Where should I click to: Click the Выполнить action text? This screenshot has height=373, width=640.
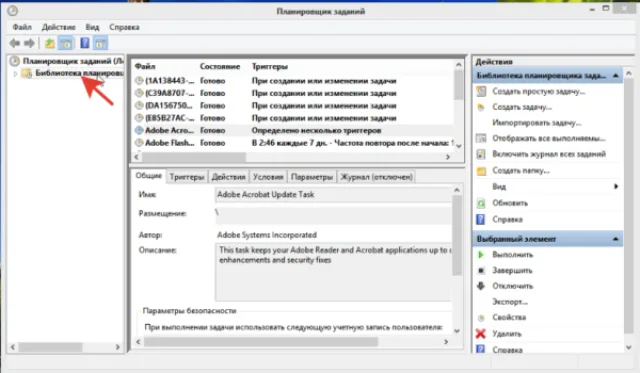click(513, 255)
